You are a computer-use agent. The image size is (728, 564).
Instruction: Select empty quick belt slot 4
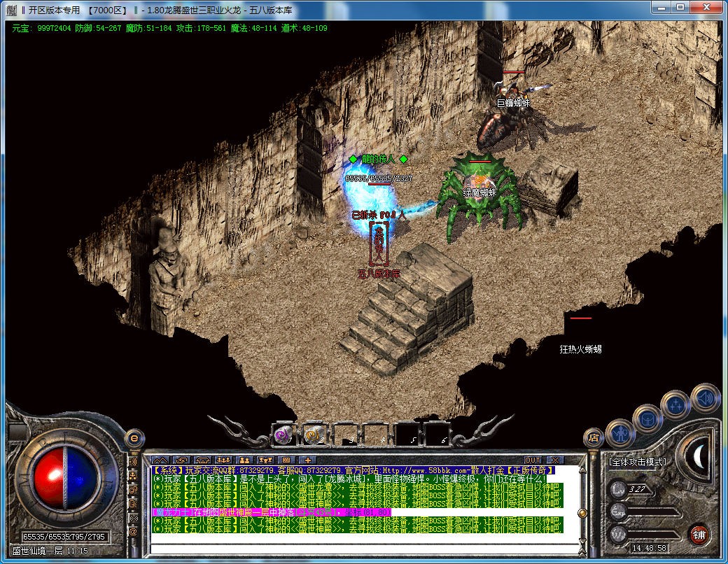tap(375, 435)
